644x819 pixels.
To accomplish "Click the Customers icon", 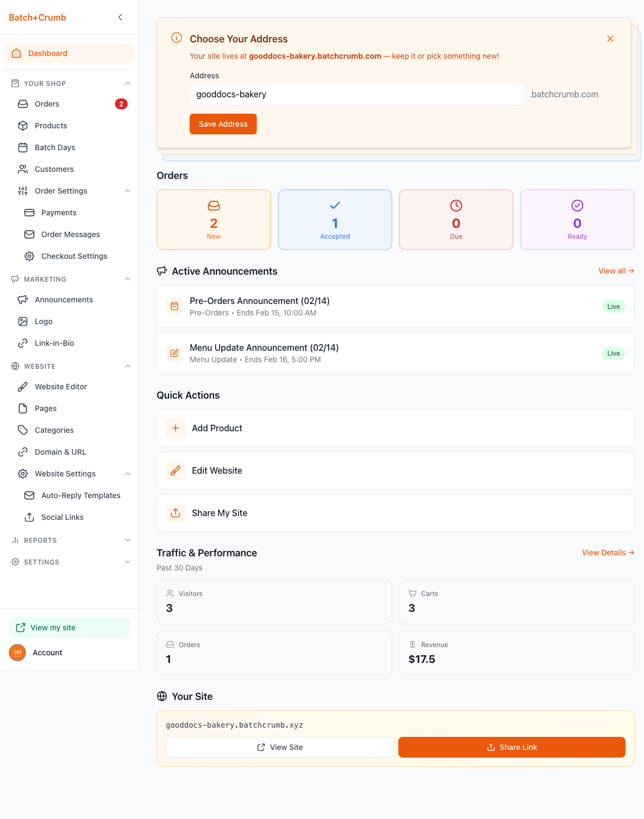I will pyautogui.click(x=22, y=169).
